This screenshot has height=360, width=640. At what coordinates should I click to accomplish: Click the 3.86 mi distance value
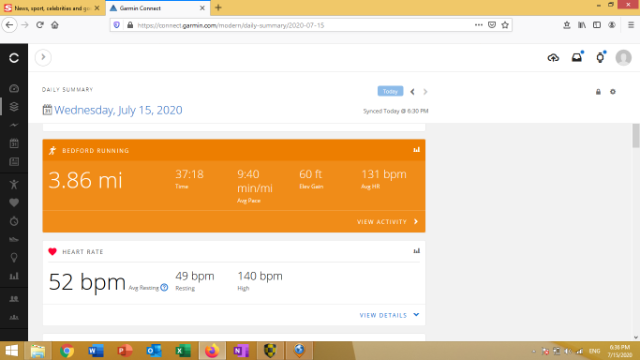point(85,180)
